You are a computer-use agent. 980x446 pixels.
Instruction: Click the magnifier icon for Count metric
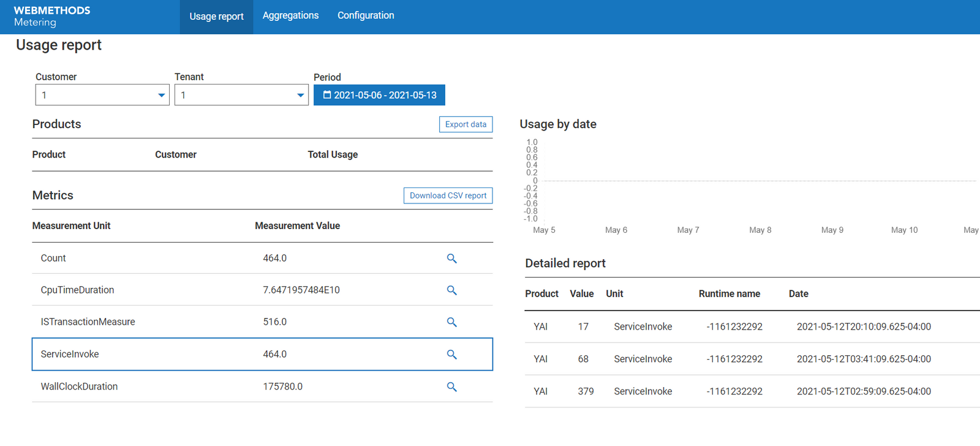tap(451, 259)
